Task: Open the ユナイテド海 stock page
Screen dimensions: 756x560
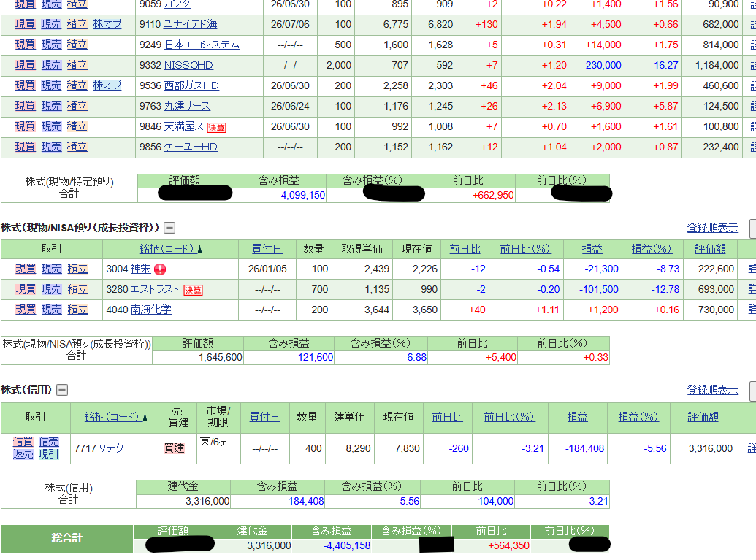Action: 191,24
